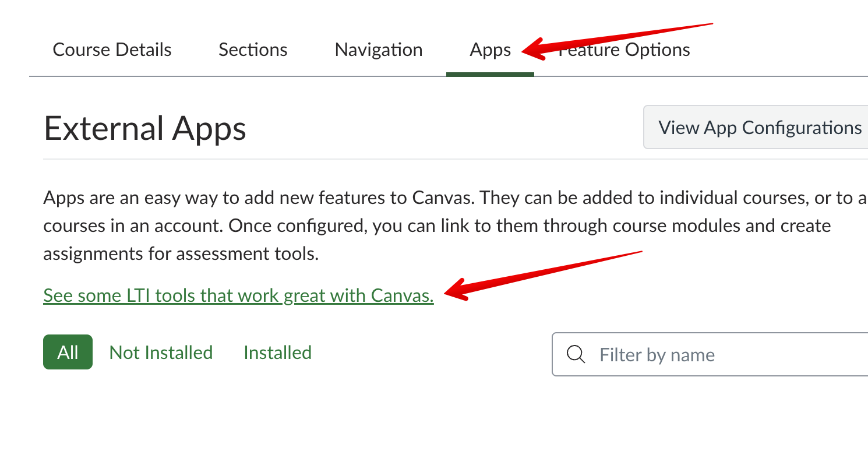Focus the Filter by name field
The height and width of the screenshot is (472, 868).
point(728,354)
